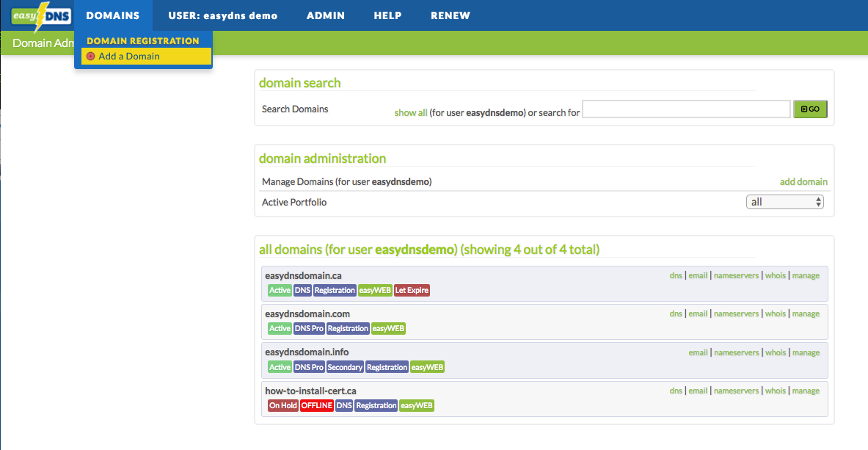Open the USER: easydns demo menu
Viewport: 868px width, 450px height.
click(223, 15)
